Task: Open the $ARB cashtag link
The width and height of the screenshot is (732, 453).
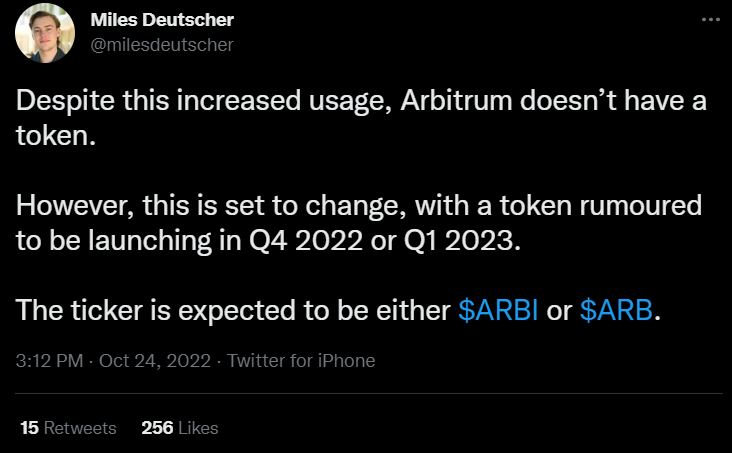Action: [x=617, y=311]
